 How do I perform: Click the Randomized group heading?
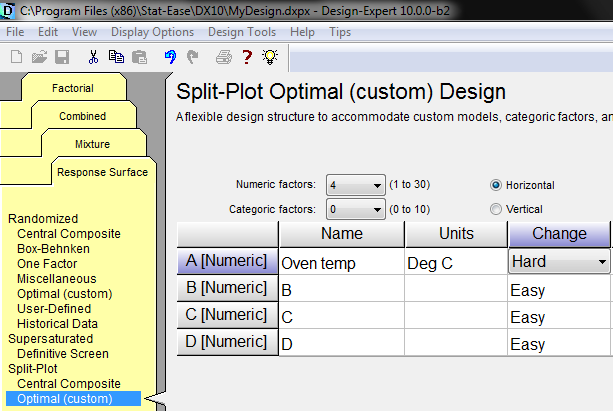tap(43, 219)
